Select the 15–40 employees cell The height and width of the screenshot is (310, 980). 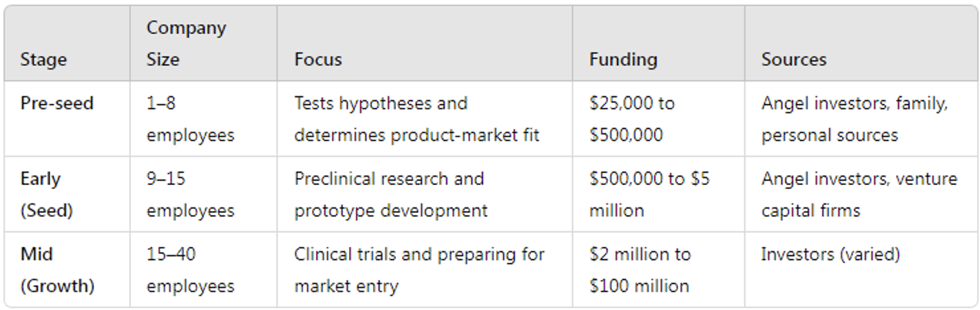(190, 270)
